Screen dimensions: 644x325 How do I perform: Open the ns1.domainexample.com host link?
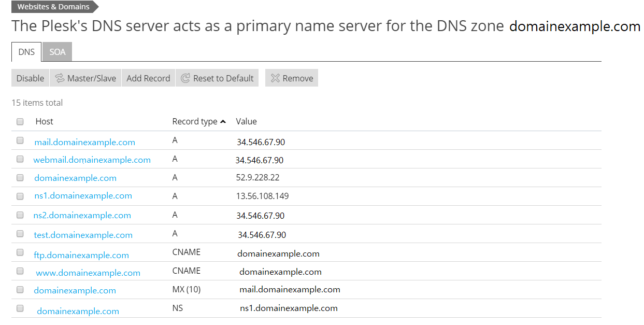coord(83,195)
